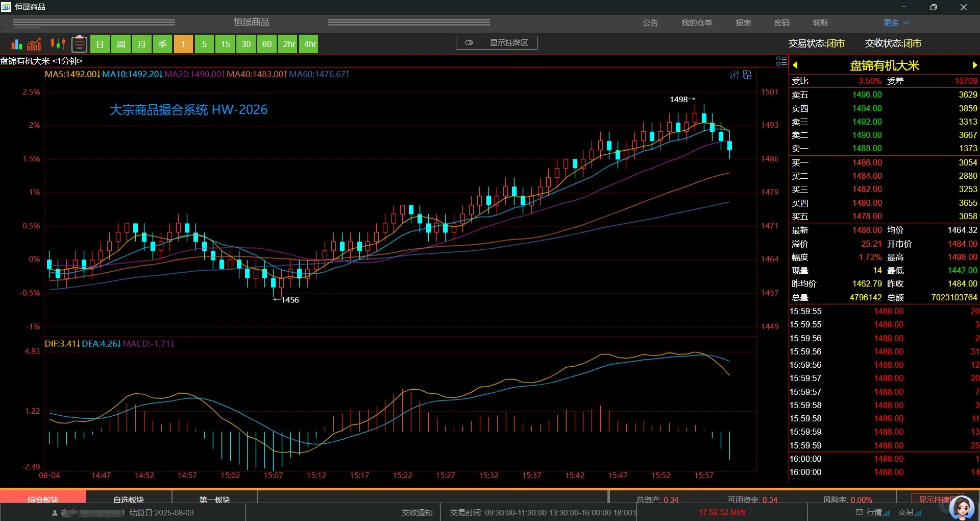This screenshot has width=980, height=521.
Task: Click the DIF:3.41 MACD indicator label
Action: (62, 344)
